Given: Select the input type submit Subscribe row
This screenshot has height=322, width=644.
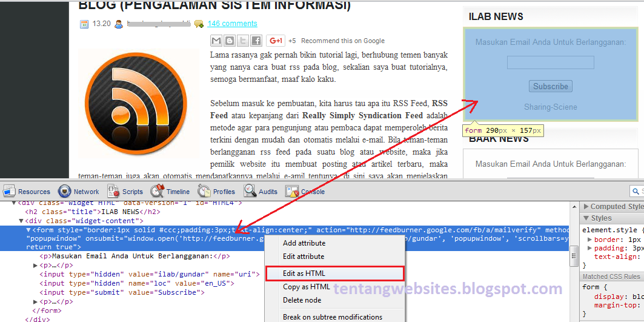Looking at the screenshot, I should point(122,292).
